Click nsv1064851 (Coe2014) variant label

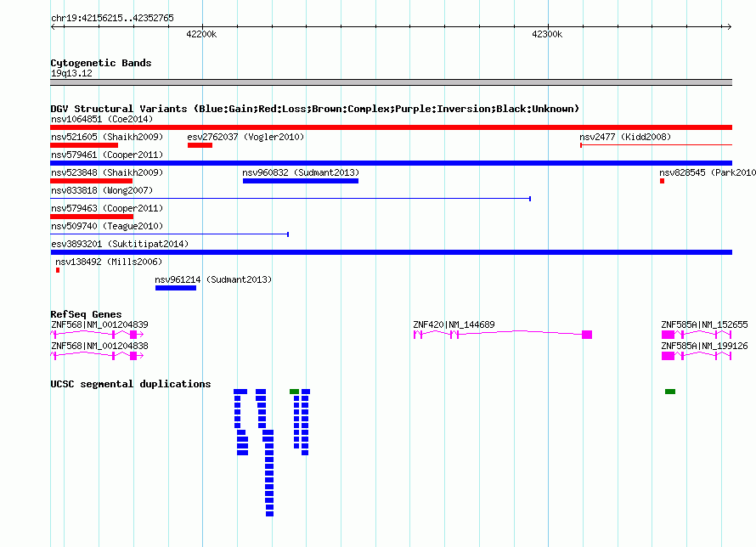[x=102, y=119]
